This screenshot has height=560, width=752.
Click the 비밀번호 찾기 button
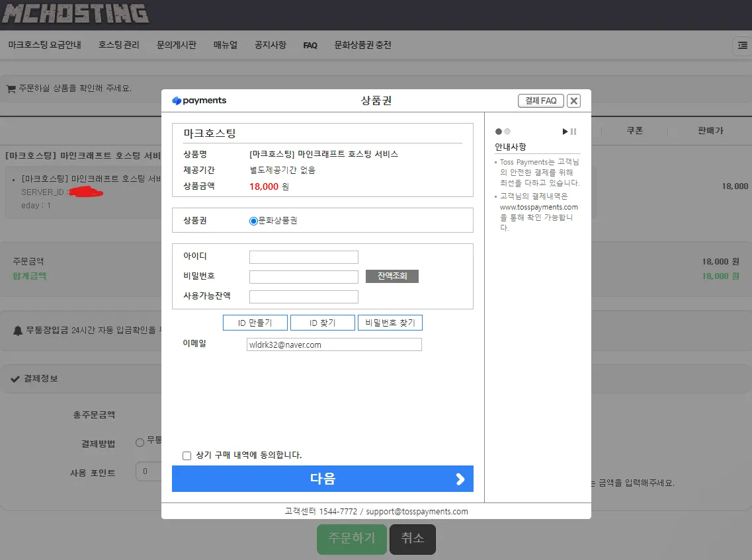coord(390,323)
